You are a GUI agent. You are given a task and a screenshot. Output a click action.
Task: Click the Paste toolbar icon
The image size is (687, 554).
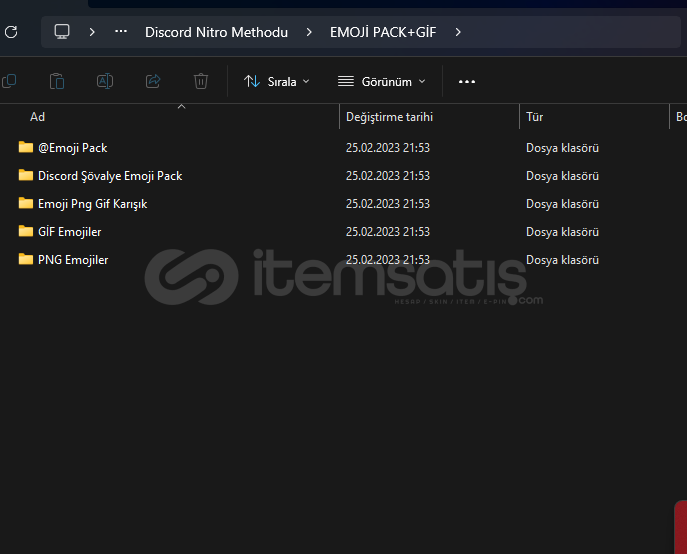pos(57,82)
